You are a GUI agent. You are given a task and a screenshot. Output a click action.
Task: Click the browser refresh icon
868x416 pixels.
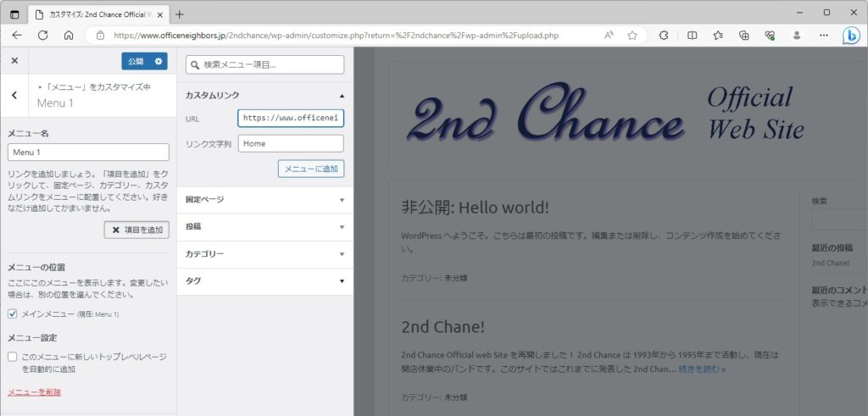[x=42, y=36]
